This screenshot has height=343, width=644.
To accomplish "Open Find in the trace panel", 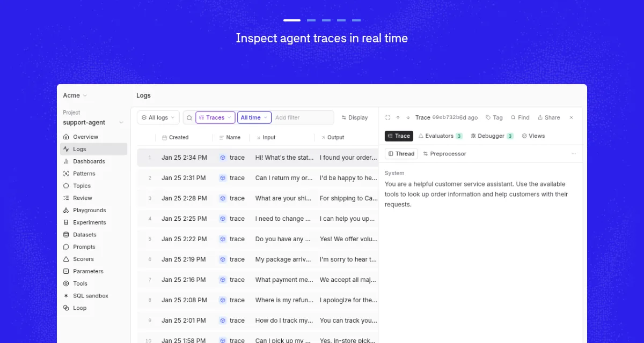I will (520, 117).
